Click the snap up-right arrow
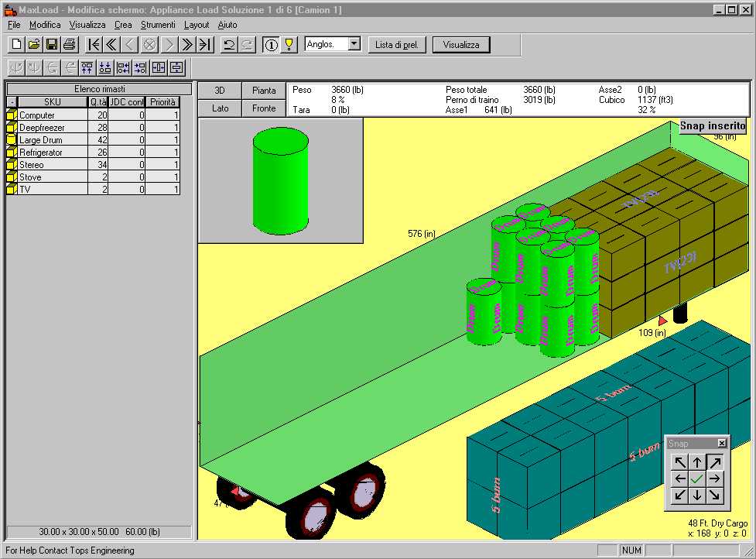 click(x=714, y=462)
